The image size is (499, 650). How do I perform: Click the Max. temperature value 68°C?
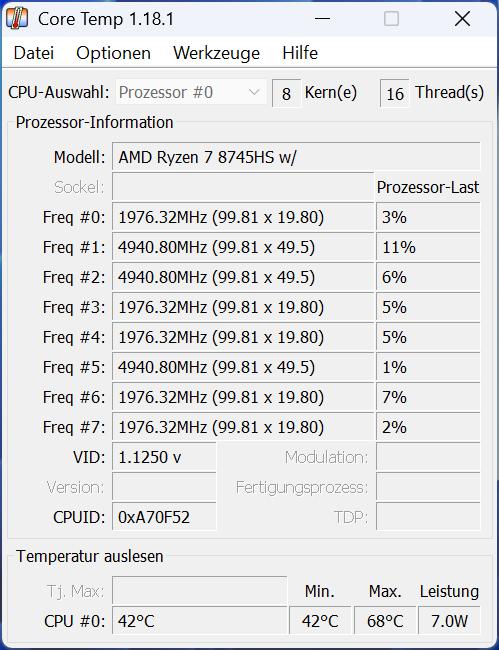(385, 621)
